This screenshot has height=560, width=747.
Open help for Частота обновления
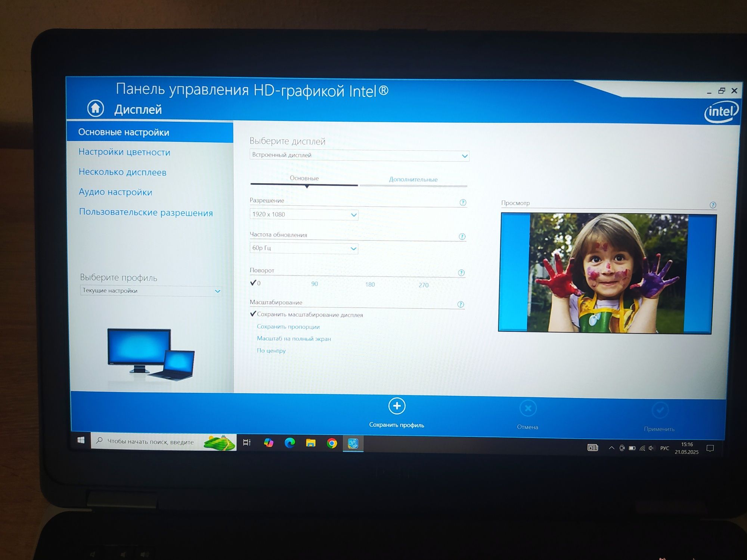462,236
